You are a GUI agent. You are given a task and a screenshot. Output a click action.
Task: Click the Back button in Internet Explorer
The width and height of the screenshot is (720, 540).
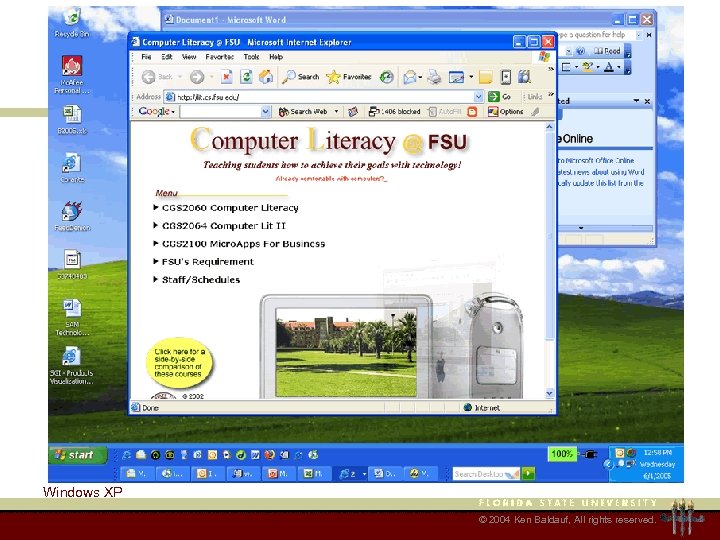click(157, 77)
